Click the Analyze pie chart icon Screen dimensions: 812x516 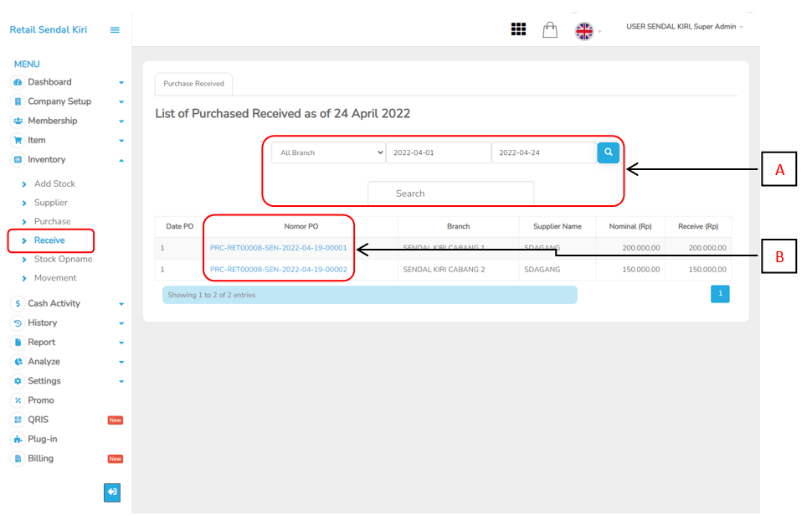pos(18,362)
